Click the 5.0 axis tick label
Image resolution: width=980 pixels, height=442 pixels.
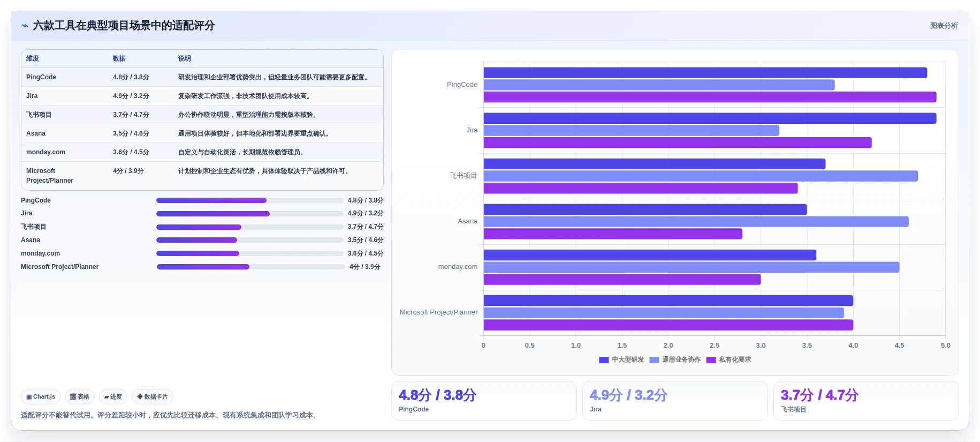point(946,346)
